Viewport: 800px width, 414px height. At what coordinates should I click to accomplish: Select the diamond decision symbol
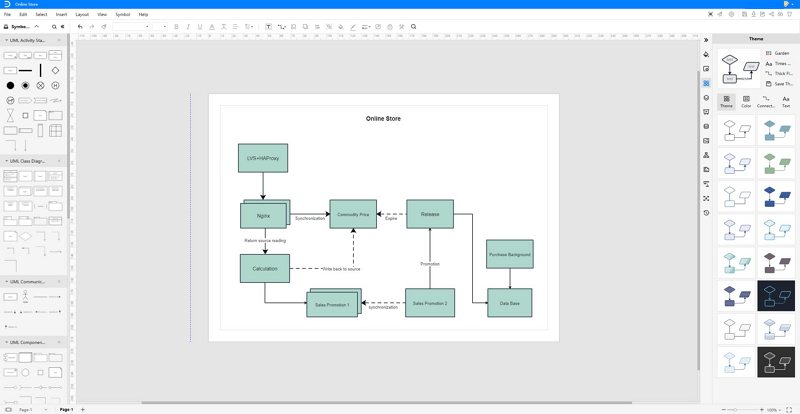[x=55, y=70]
